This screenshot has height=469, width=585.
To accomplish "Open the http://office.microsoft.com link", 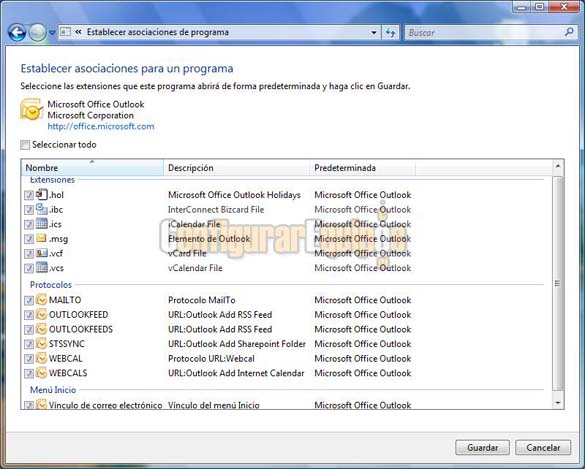I will pyautogui.click(x=101, y=126).
